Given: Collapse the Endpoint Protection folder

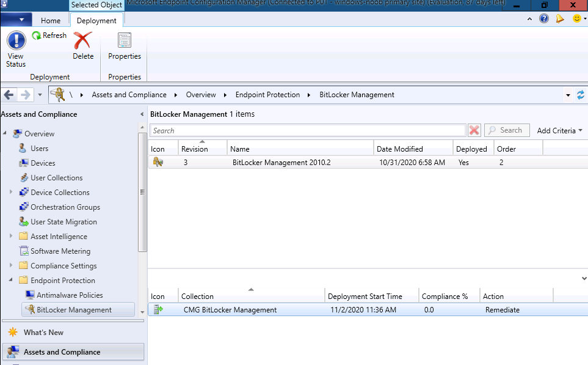Looking at the screenshot, I should tap(11, 280).
